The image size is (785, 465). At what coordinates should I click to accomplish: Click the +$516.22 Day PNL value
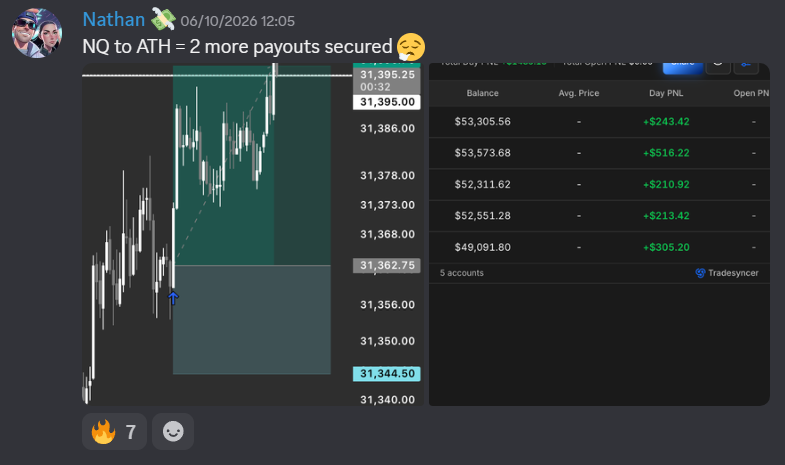pos(666,153)
